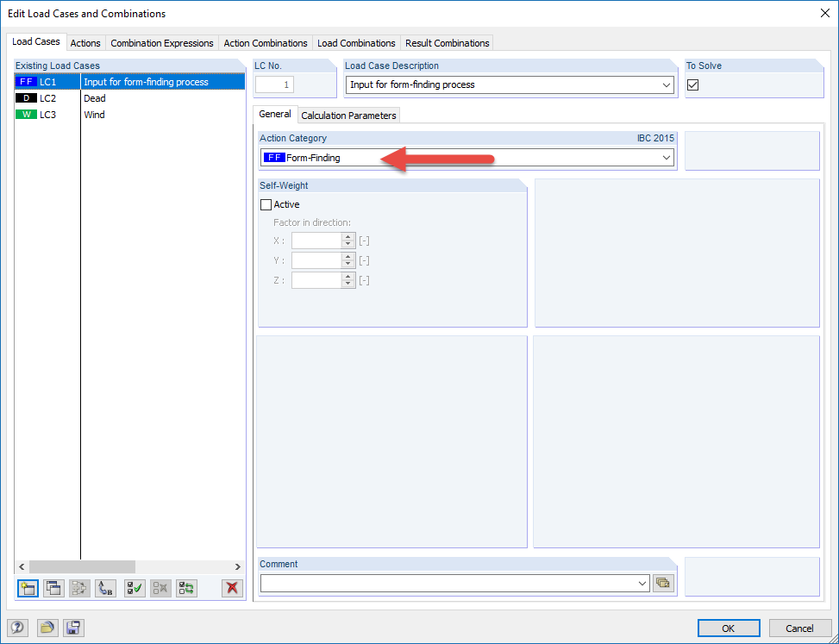Viewport: 839px width, 644px height.
Task: Switch to the Calculation Parameters tab
Action: click(x=348, y=115)
